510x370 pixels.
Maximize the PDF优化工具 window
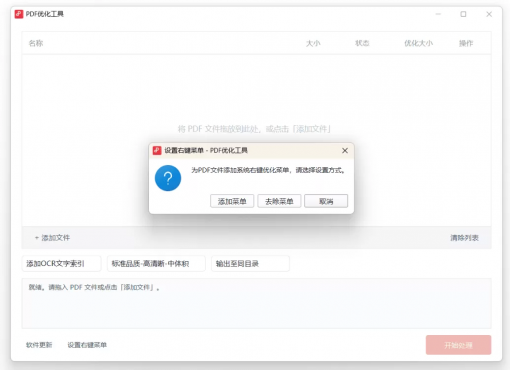pos(463,14)
